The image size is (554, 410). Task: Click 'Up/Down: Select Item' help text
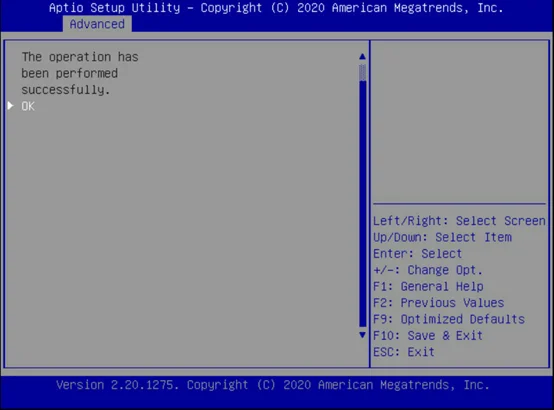click(x=442, y=237)
